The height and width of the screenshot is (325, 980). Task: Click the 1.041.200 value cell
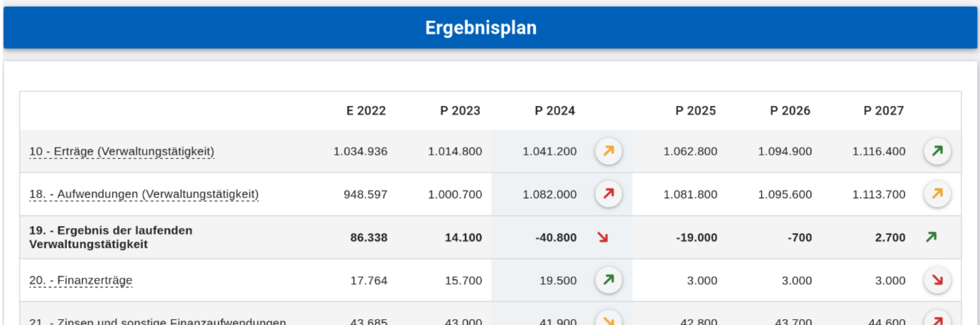coord(549,151)
